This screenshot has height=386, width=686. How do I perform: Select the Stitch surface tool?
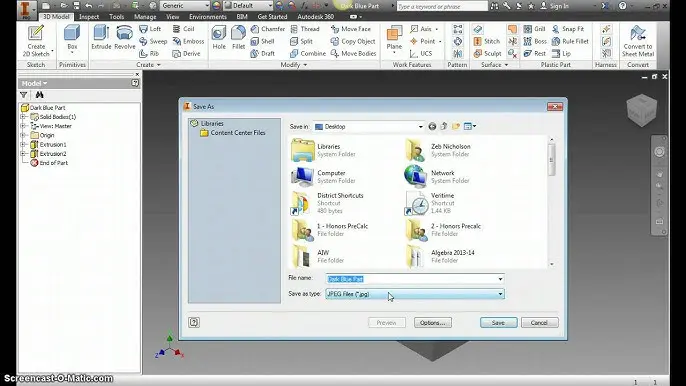pos(486,41)
